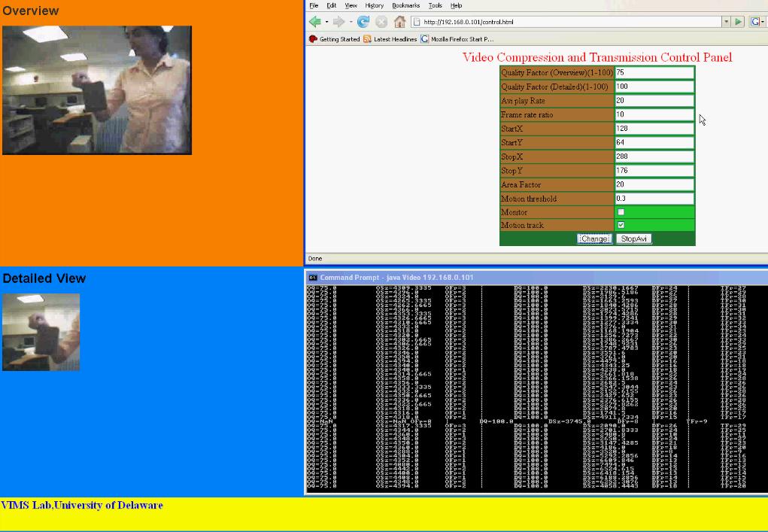Click the Stop loading icon
Viewport: 768px width, 532px height.
click(x=381, y=22)
